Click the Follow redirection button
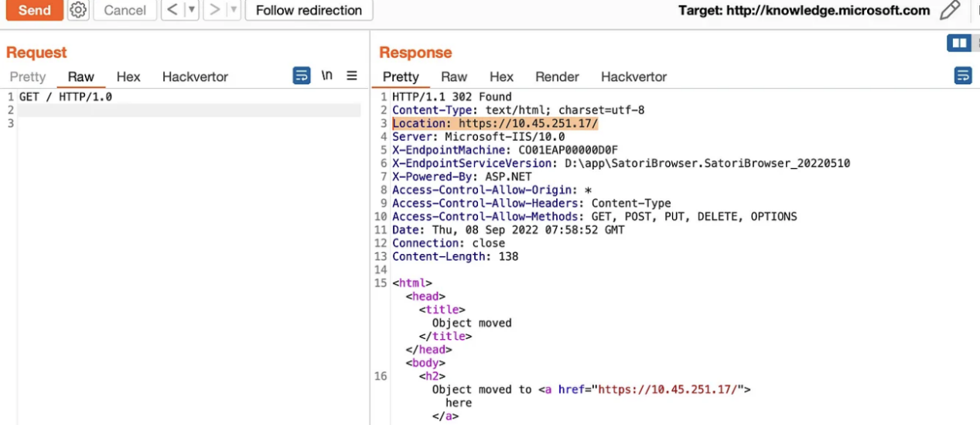This screenshot has width=980, height=425. (309, 10)
